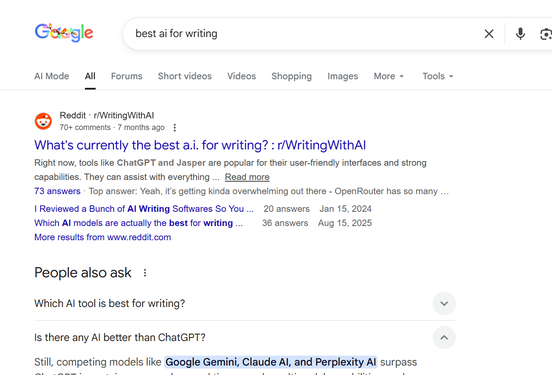552x375 pixels.
Task: Open Reddit result's three-dot options menu
Action: (x=175, y=127)
